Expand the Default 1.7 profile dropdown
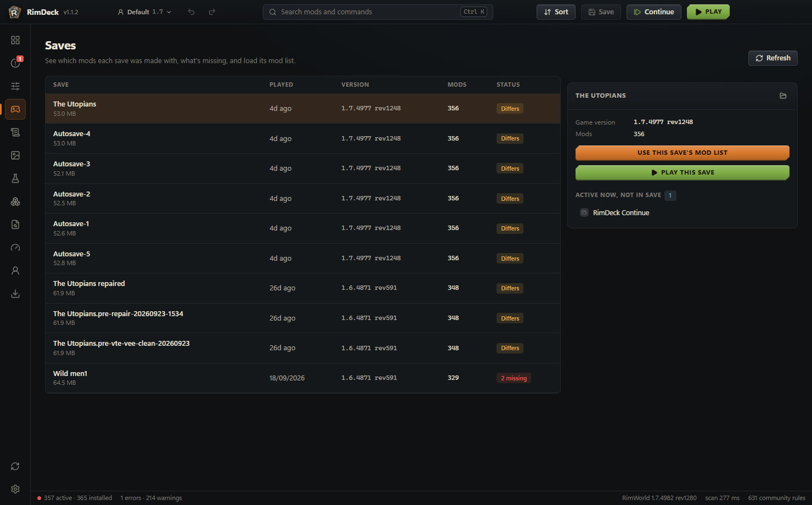Image resolution: width=812 pixels, height=505 pixels. point(145,12)
